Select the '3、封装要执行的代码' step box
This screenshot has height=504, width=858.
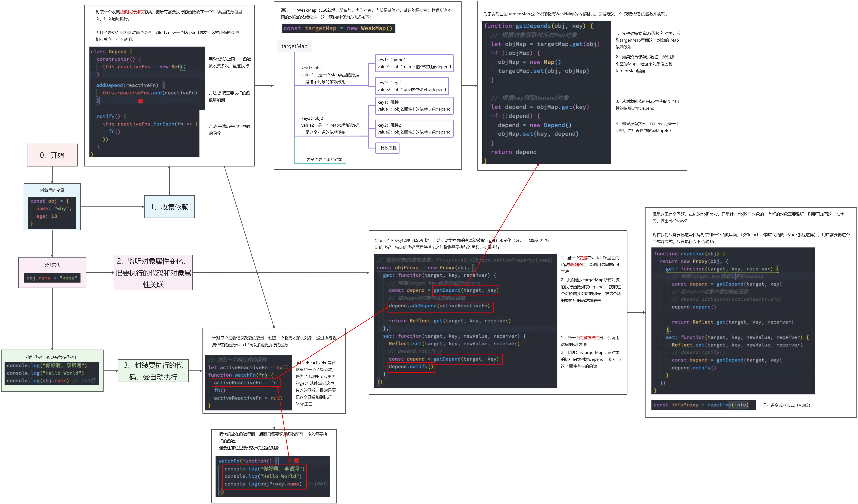[153, 371]
